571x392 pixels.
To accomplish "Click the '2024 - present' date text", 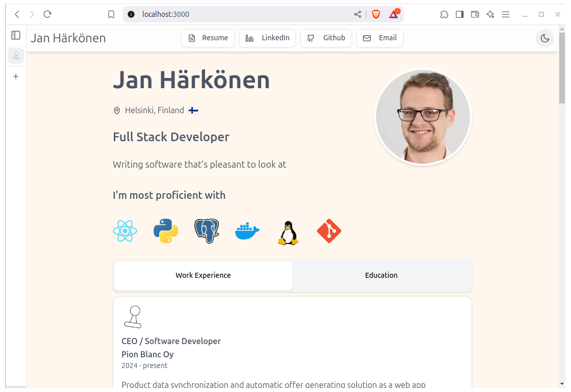I will tap(144, 365).
